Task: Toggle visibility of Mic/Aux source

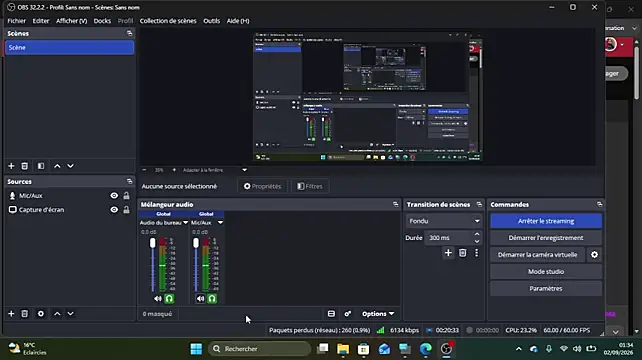Action: click(114, 196)
